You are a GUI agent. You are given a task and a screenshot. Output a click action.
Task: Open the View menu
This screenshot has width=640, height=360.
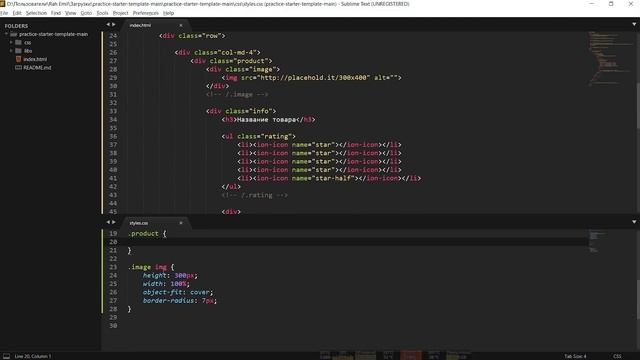click(x=71, y=13)
